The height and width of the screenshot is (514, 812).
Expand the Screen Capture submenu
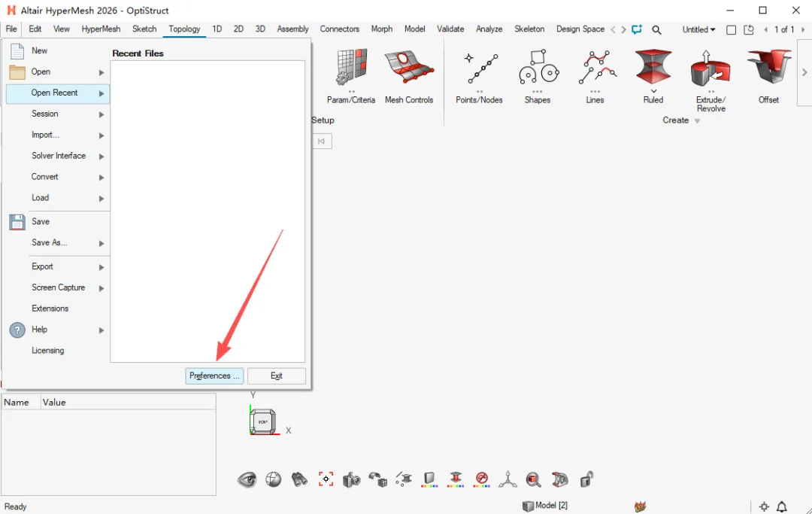101,288
